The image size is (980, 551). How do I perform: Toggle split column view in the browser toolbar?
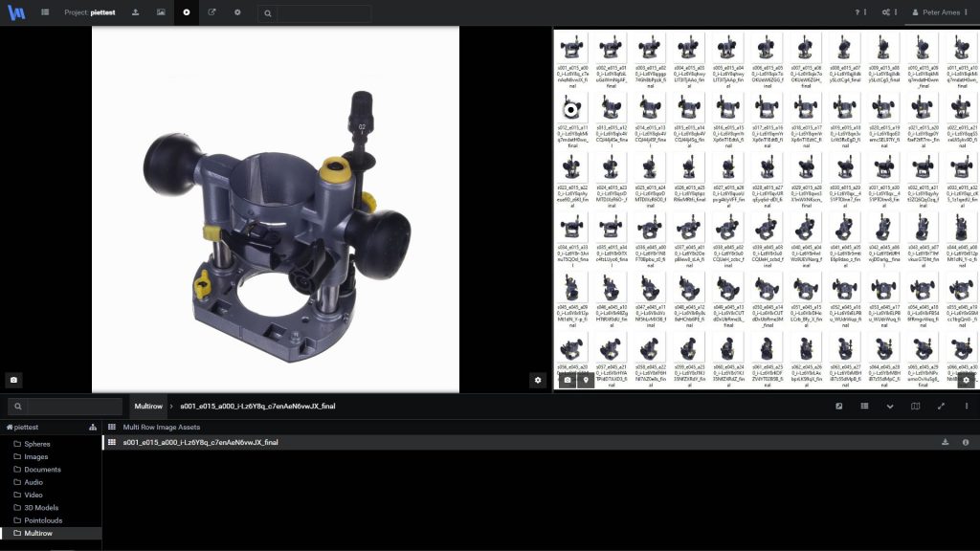(x=915, y=406)
